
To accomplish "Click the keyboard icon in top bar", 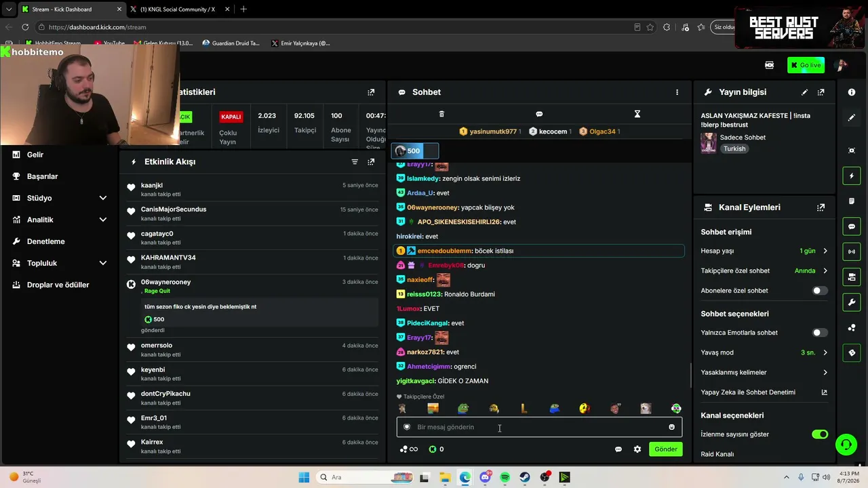I will [769, 65].
